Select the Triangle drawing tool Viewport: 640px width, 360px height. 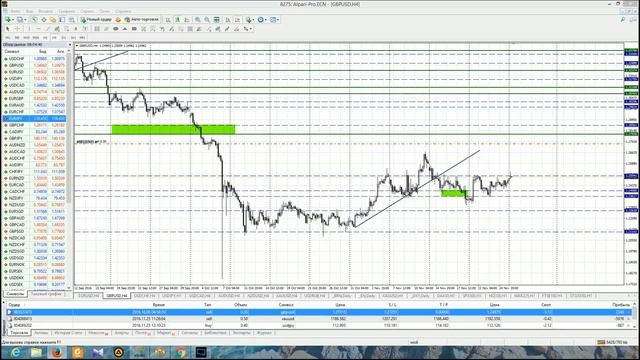click(x=125, y=29)
